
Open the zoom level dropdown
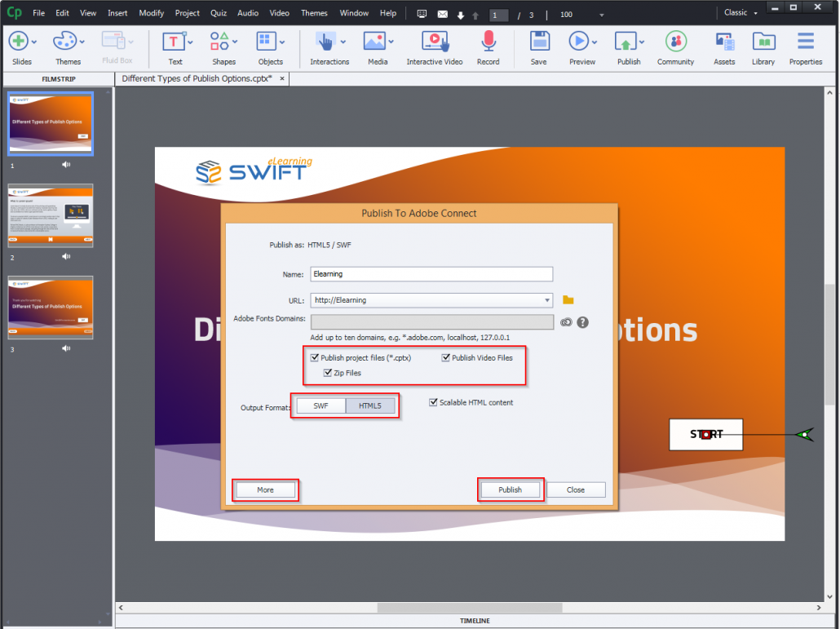click(x=602, y=15)
